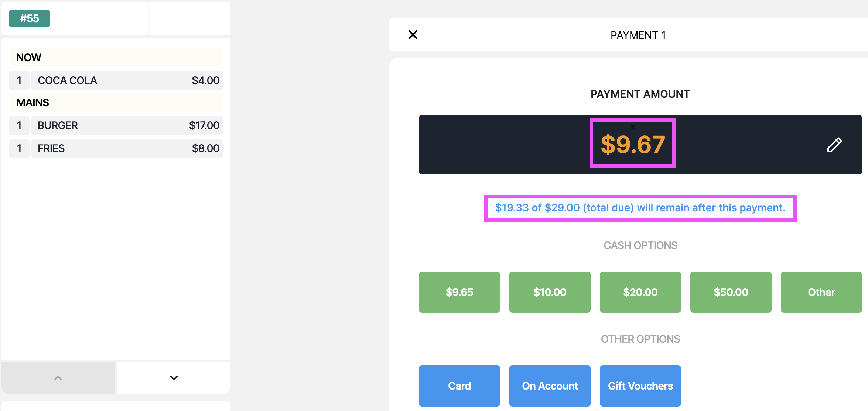This screenshot has width=868, height=411.
Task: Click the quantity box beside Burger
Action: (x=19, y=125)
